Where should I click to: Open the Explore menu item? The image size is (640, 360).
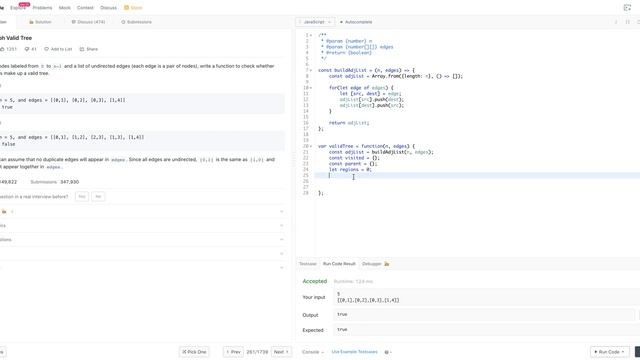(x=18, y=8)
